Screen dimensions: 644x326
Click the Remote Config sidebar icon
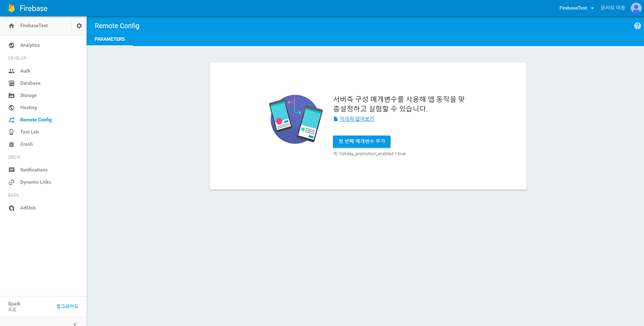(x=12, y=120)
